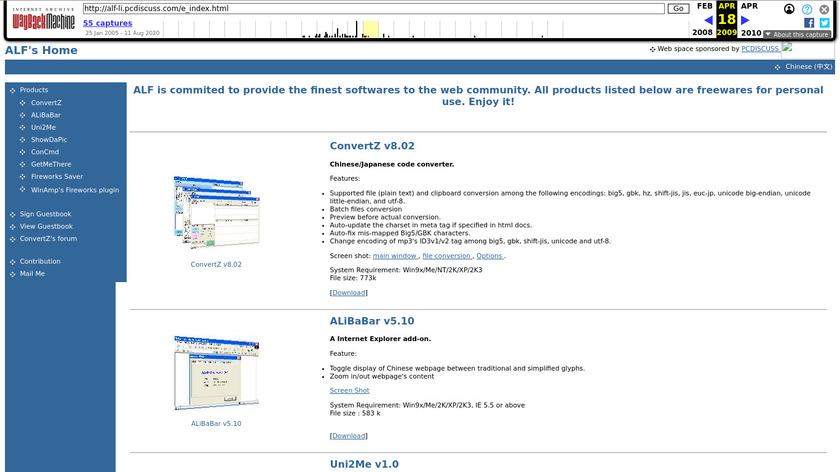Open View Guestbook
The width and height of the screenshot is (840, 472).
pos(46,227)
